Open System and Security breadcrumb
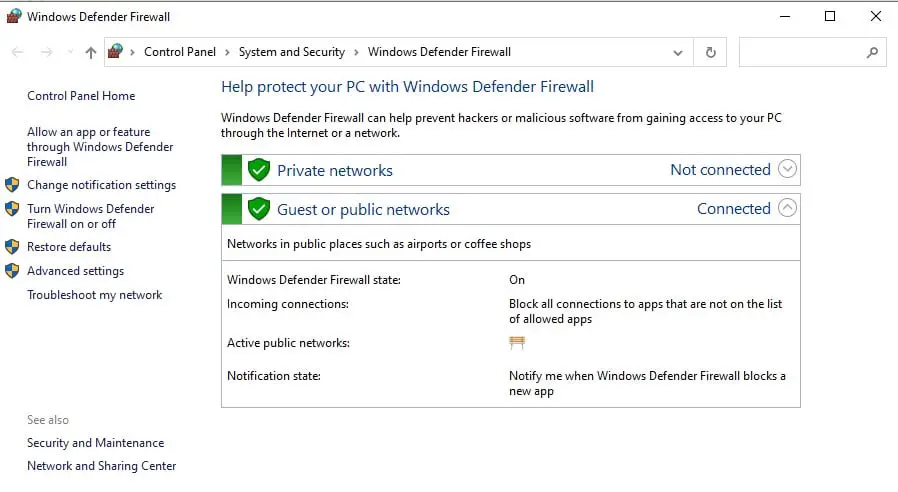The image size is (898, 492). [x=292, y=52]
